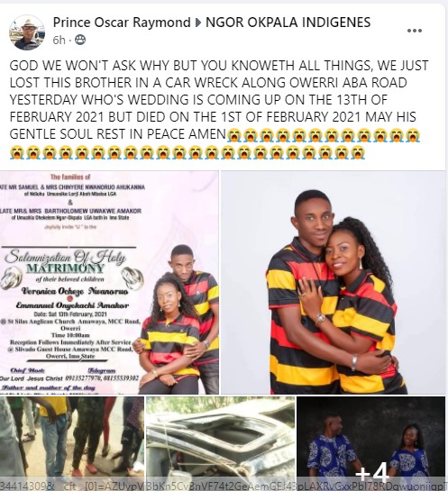Open the three-dot post options menu

414,31
